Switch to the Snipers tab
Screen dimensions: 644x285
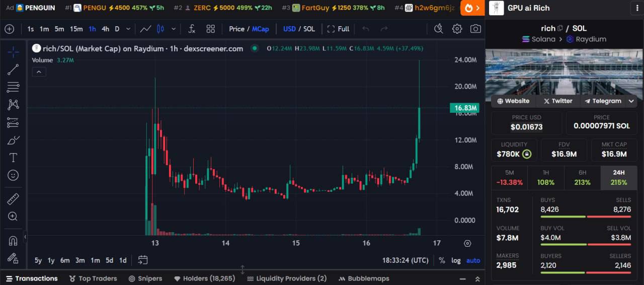click(x=145, y=278)
